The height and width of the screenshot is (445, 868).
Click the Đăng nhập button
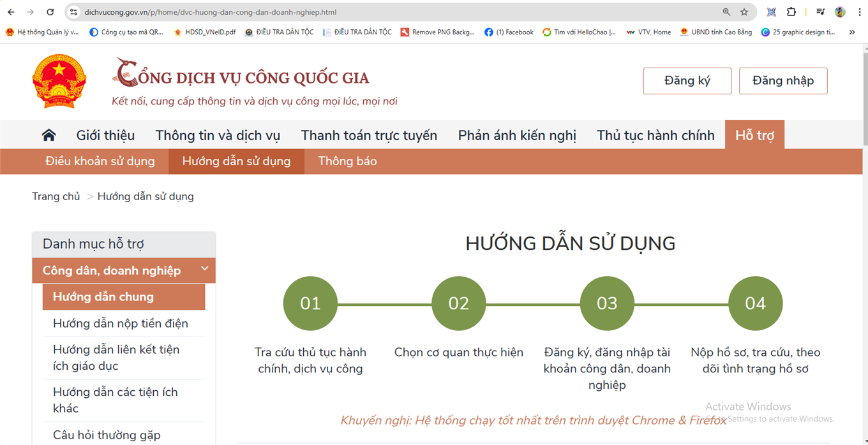point(783,81)
